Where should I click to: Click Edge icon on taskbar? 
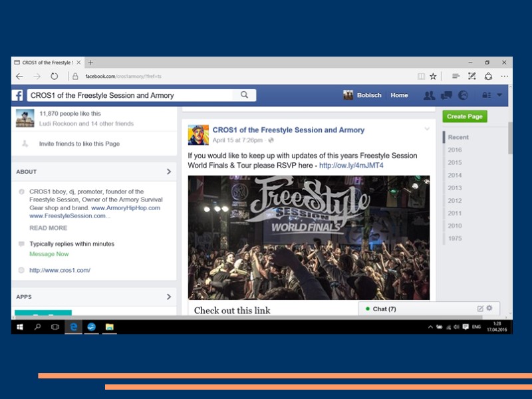point(73,327)
